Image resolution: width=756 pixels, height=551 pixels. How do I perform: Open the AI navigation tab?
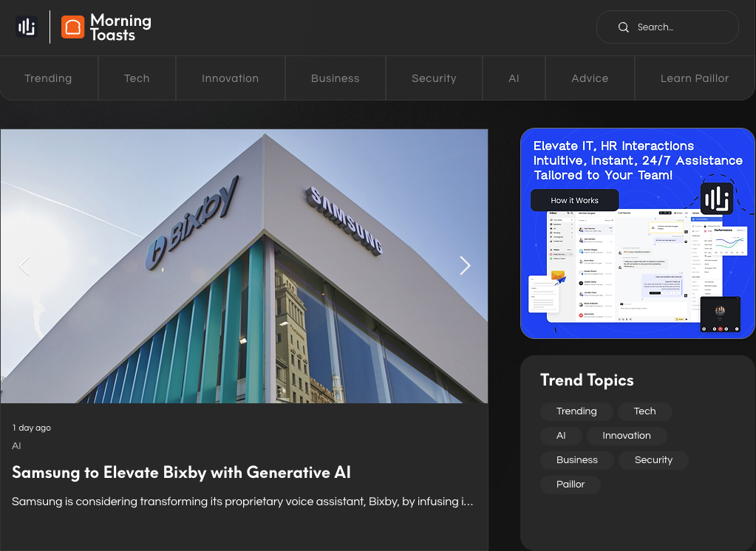514,78
